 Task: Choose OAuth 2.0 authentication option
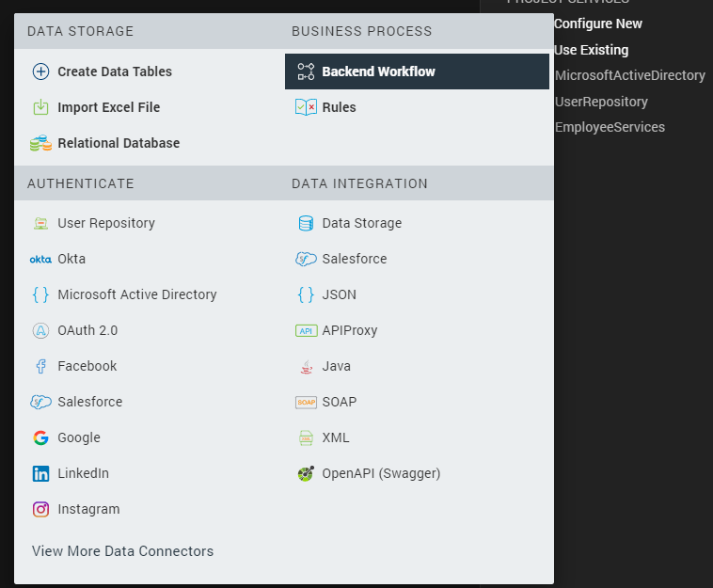click(x=87, y=330)
